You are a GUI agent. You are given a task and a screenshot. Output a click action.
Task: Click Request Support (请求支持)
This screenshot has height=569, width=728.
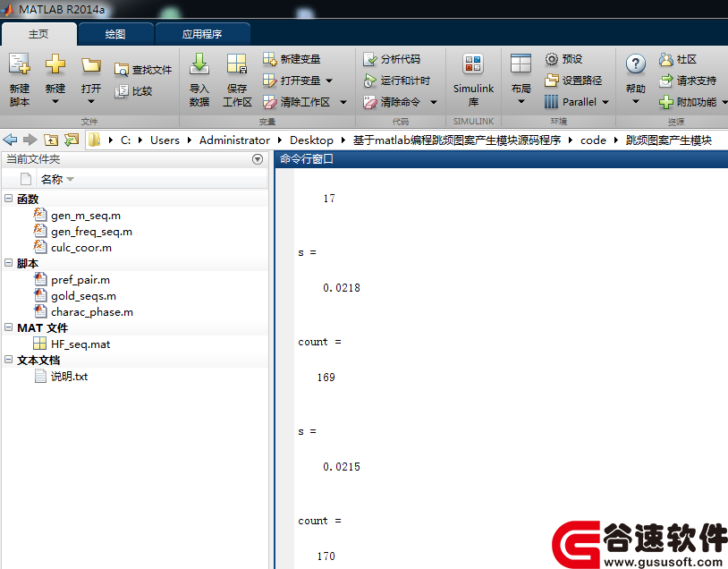(x=688, y=81)
